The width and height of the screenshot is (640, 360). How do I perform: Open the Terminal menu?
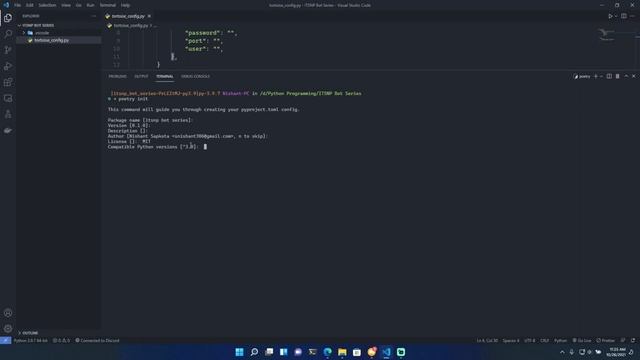point(108,5)
